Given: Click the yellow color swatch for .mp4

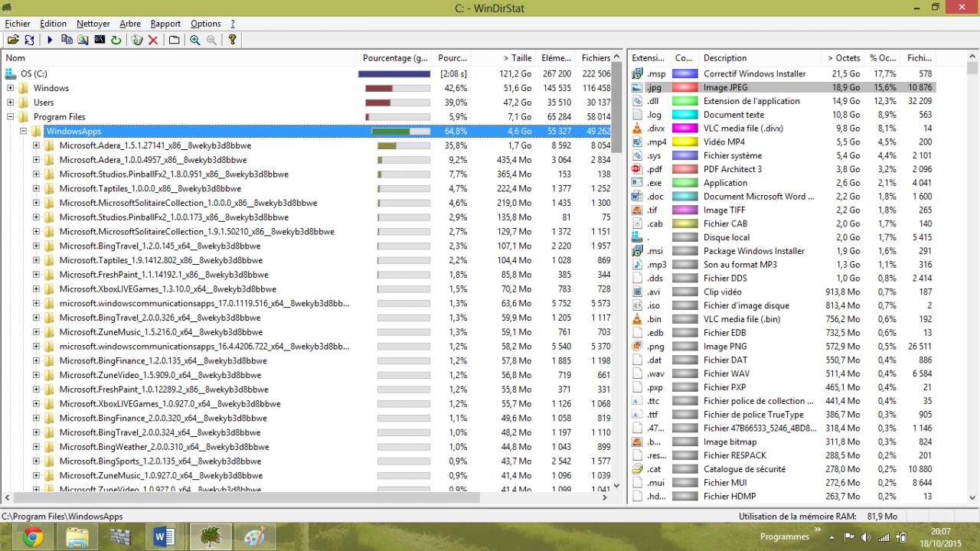Looking at the screenshot, I should pyautogui.click(x=685, y=142).
